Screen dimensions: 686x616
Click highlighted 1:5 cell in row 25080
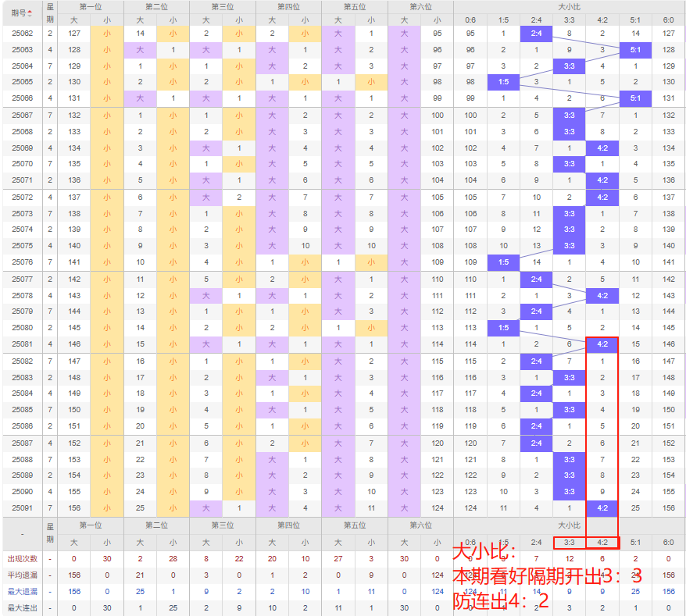504,328
